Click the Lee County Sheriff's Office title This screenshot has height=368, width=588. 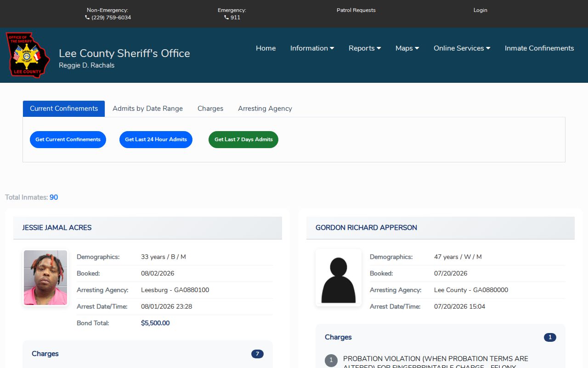[x=124, y=53]
